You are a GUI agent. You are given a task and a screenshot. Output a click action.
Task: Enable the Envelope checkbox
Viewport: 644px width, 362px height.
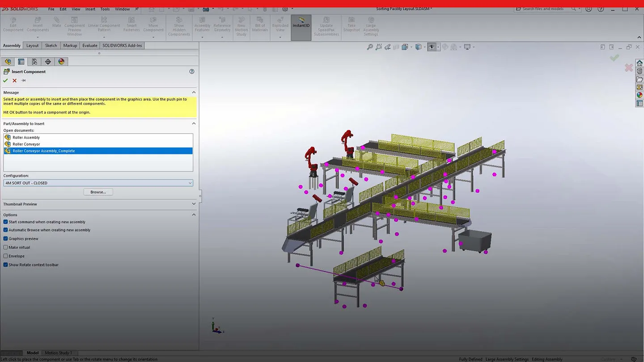tap(5, 256)
